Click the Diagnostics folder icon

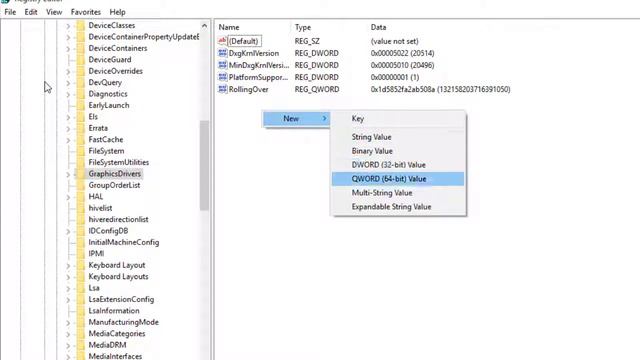80,94
